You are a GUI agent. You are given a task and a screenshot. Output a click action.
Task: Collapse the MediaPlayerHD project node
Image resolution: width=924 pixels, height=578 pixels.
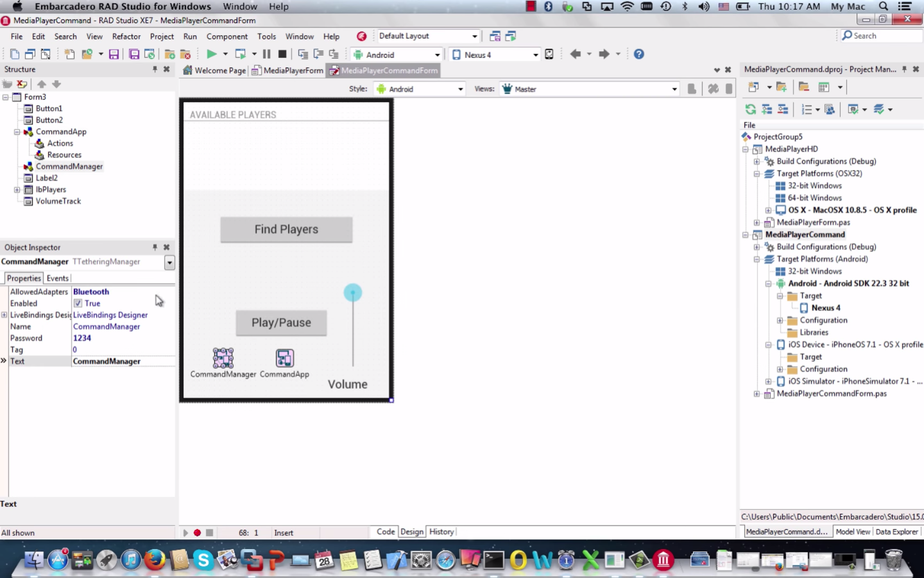click(746, 149)
